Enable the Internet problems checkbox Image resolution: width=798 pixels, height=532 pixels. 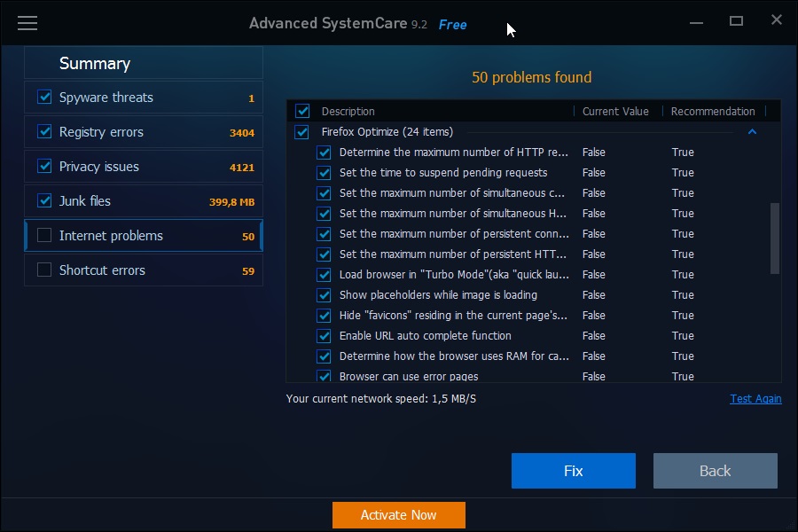click(43, 235)
